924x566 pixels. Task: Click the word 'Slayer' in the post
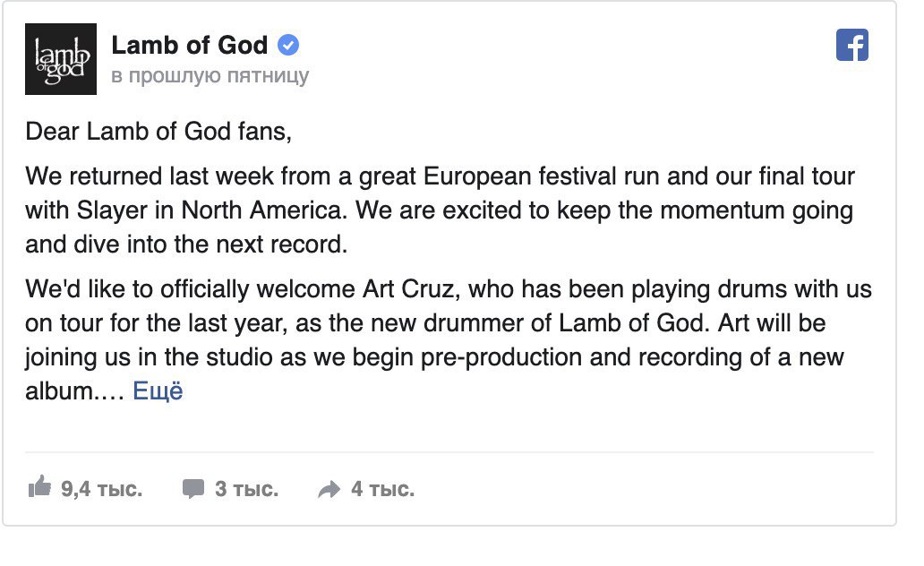(112, 210)
